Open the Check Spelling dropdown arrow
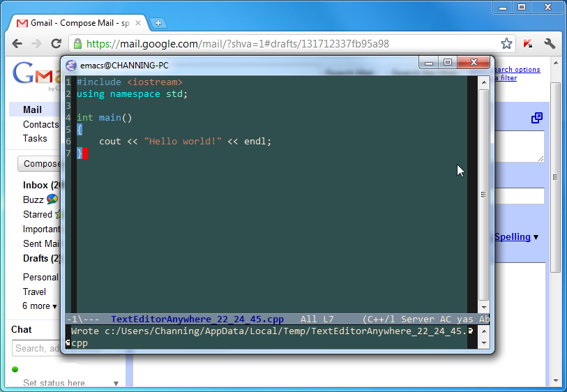The width and height of the screenshot is (567, 392). tap(536, 237)
